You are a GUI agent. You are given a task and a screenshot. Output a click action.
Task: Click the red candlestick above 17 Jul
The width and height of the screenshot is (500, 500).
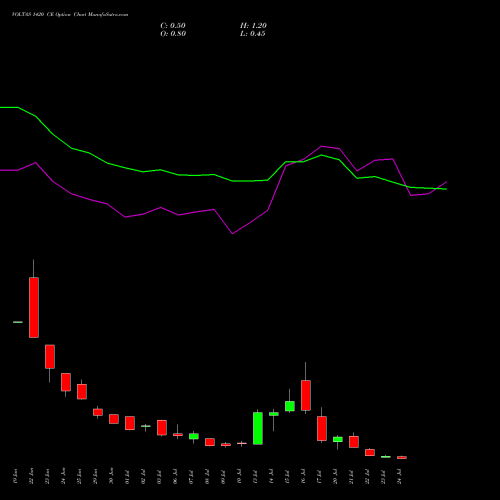(x=322, y=428)
